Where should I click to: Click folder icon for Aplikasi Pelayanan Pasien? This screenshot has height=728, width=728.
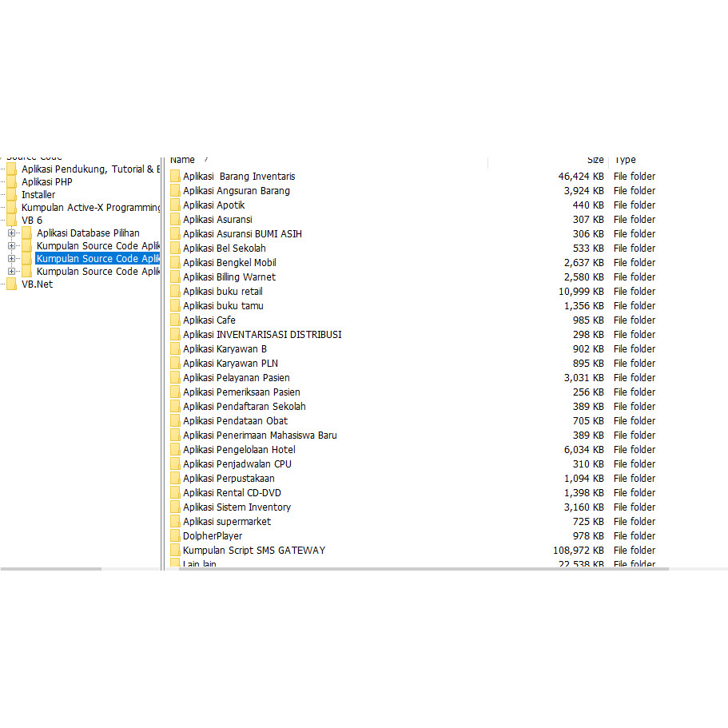[x=175, y=377]
